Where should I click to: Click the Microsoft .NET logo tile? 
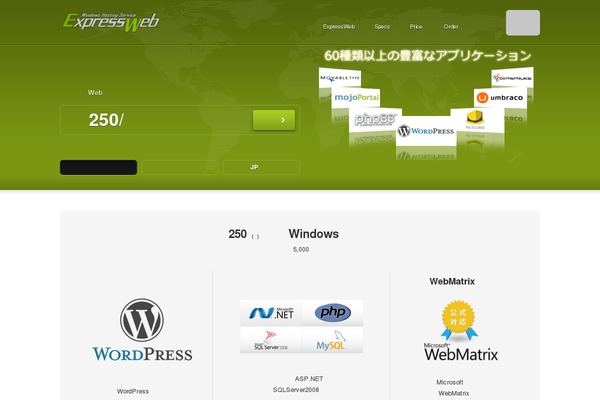pyautogui.click(x=271, y=313)
